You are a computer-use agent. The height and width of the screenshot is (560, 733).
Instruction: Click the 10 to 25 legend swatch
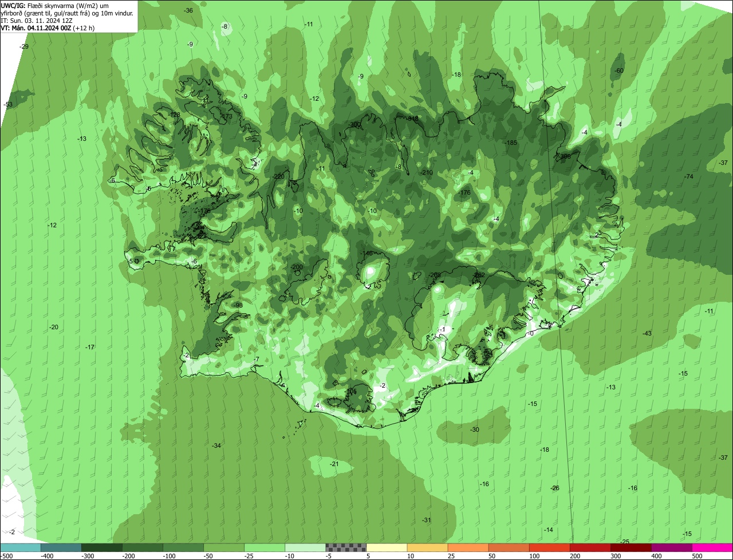(x=427, y=547)
